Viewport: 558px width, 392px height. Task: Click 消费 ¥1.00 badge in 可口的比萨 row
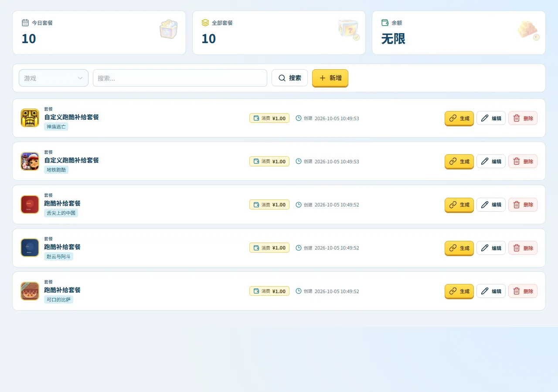pos(269,291)
